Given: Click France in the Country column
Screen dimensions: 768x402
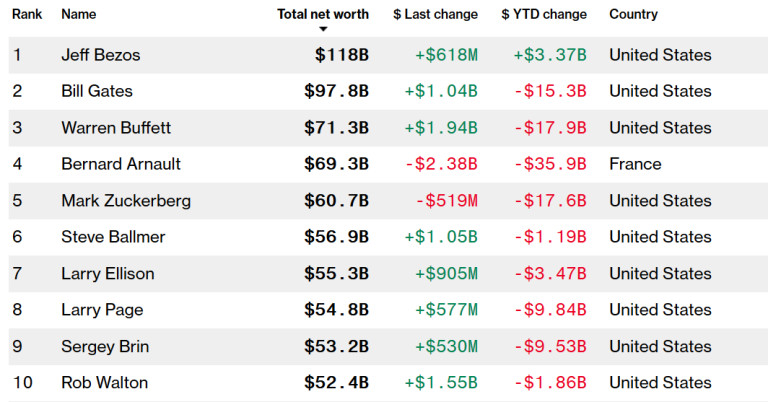Looking at the screenshot, I should coord(635,164).
